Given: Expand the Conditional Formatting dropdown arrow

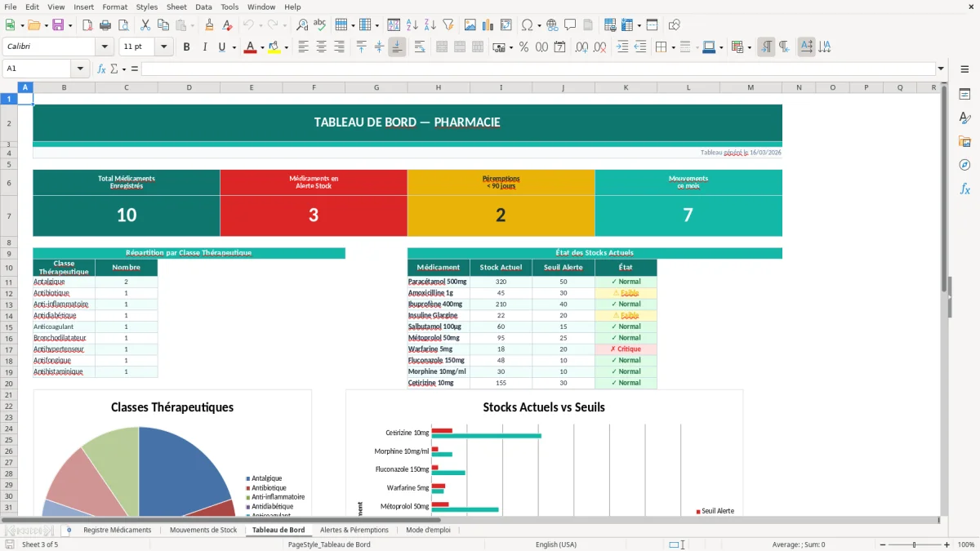Looking at the screenshot, I should (749, 47).
